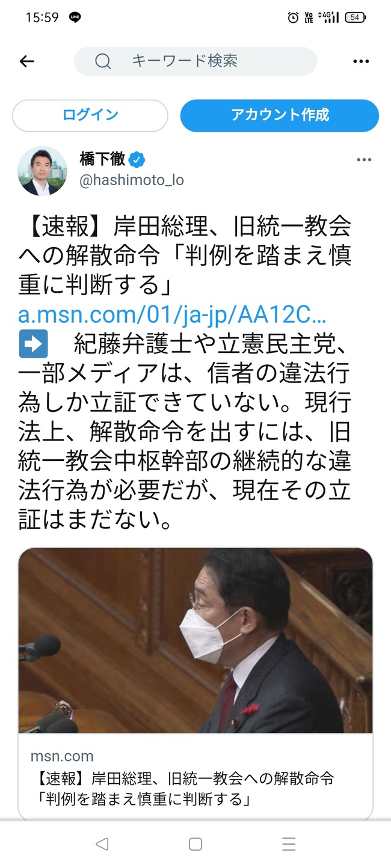The width and height of the screenshot is (391, 868).
Task: Tap the ログイン button
Action: tap(90, 115)
